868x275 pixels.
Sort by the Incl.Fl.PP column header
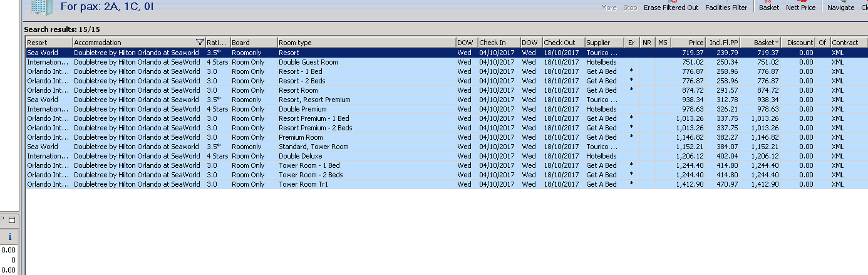click(x=723, y=43)
